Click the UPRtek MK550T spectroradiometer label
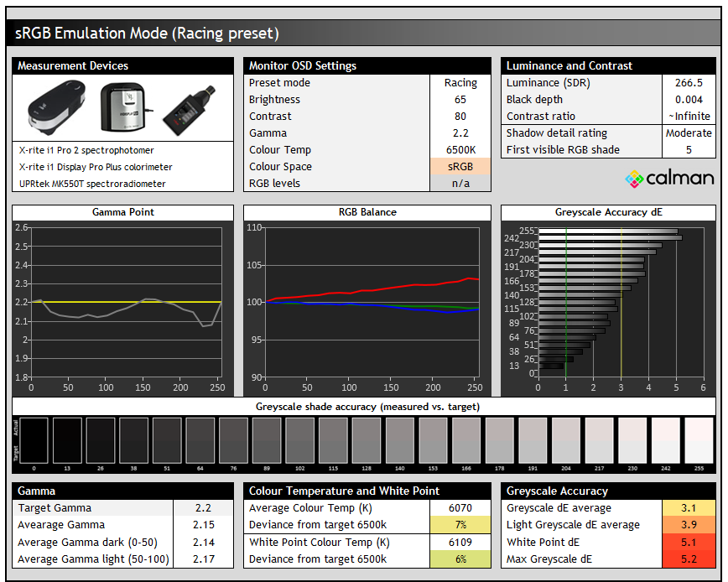Screen dimensions: 728x582 point(92,184)
